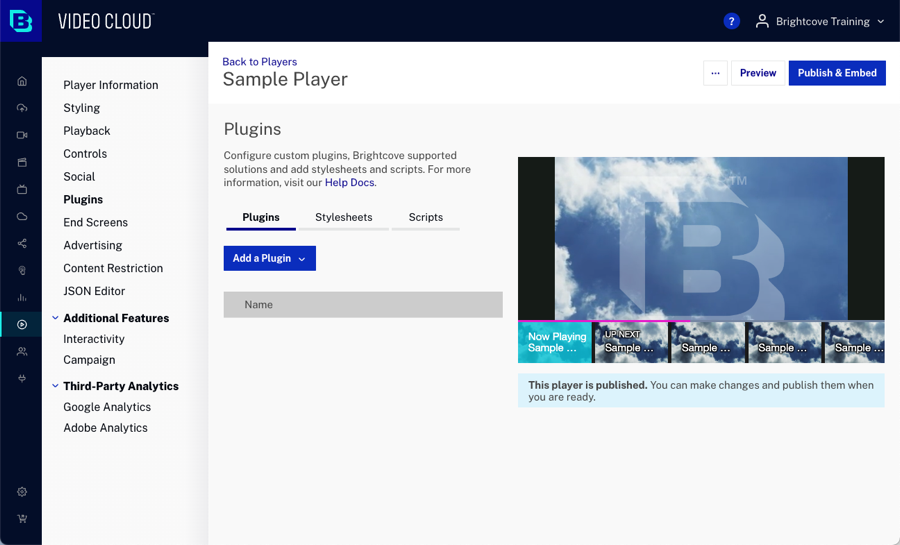
Task: Open the Upload module cloud-arrow icon
Action: [22, 108]
